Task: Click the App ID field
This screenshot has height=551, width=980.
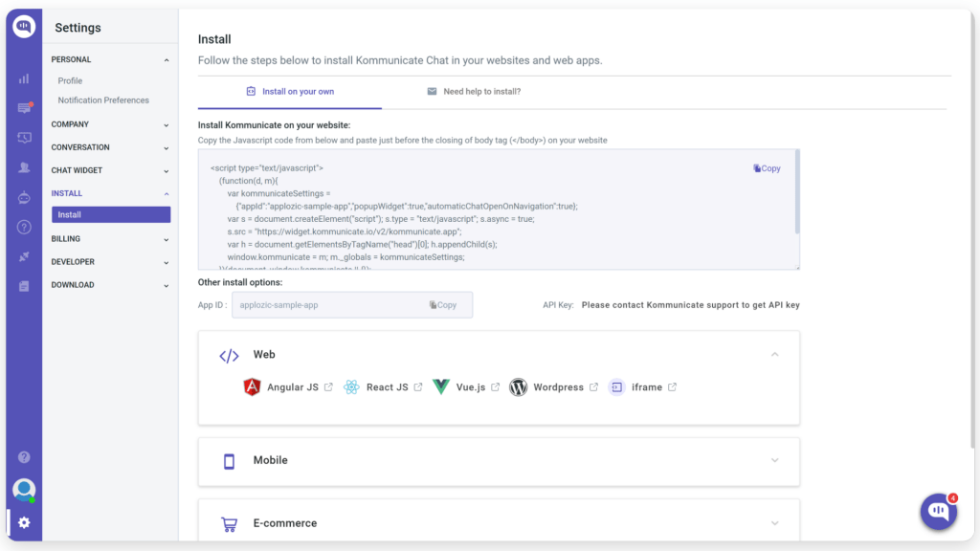Action: tap(325, 305)
